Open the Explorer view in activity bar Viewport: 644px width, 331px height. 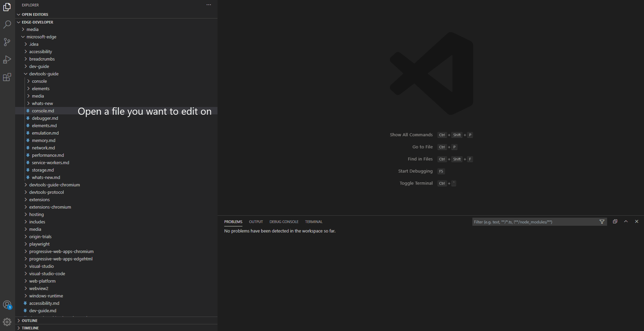[x=7, y=7]
